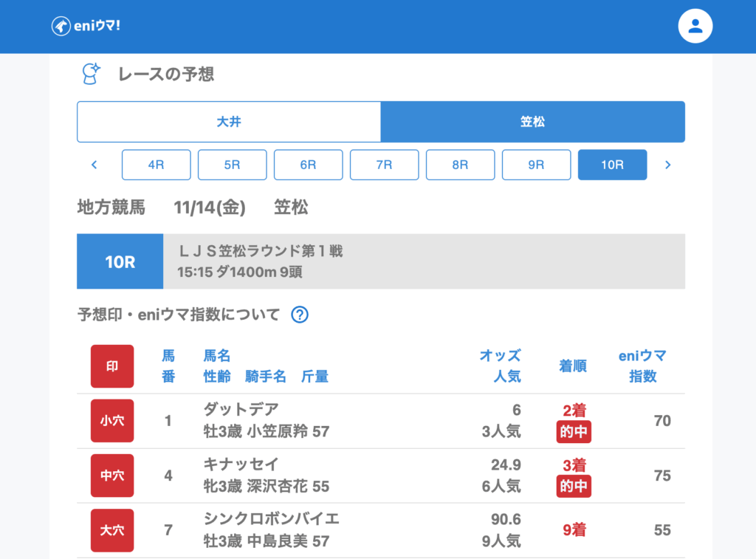Viewport: 756px width, 559px height.
Task: Click the red 小穴 prediction badge
Action: (112, 421)
